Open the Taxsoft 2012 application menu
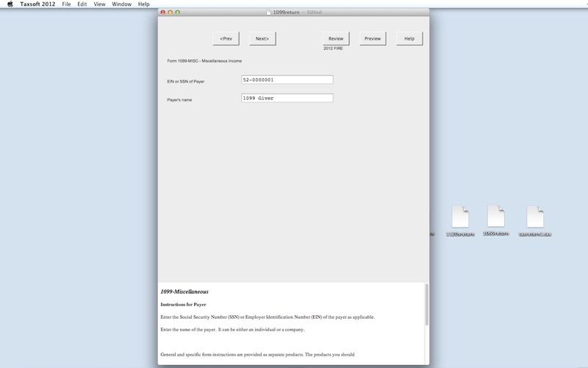The height and width of the screenshot is (368, 588). pos(37,4)
